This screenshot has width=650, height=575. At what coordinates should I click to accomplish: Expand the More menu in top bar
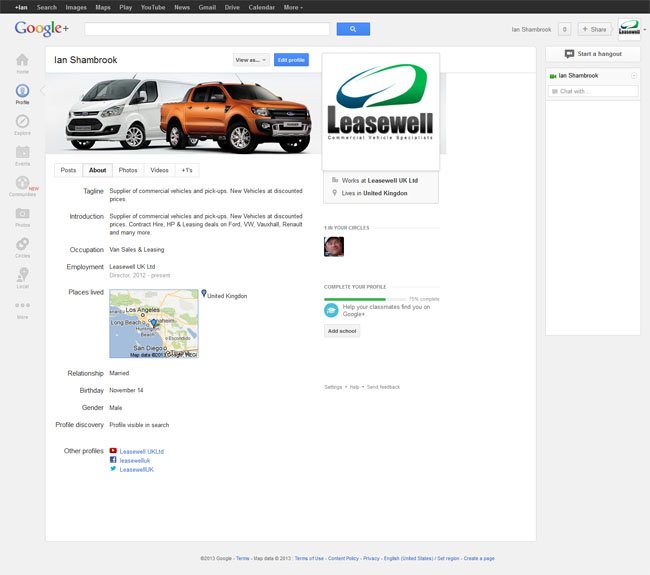pyautogui.click(x=293, y=7)
